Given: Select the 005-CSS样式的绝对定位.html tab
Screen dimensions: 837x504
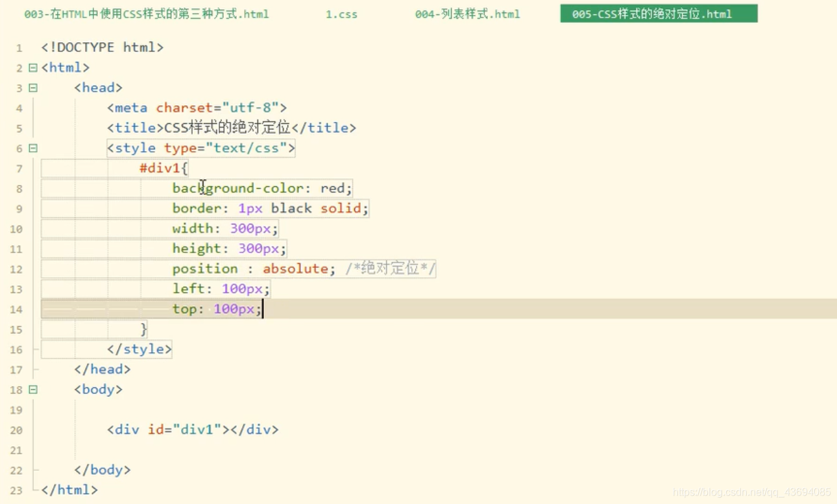Looking at the screenshot, I should [x=659, y=14].
